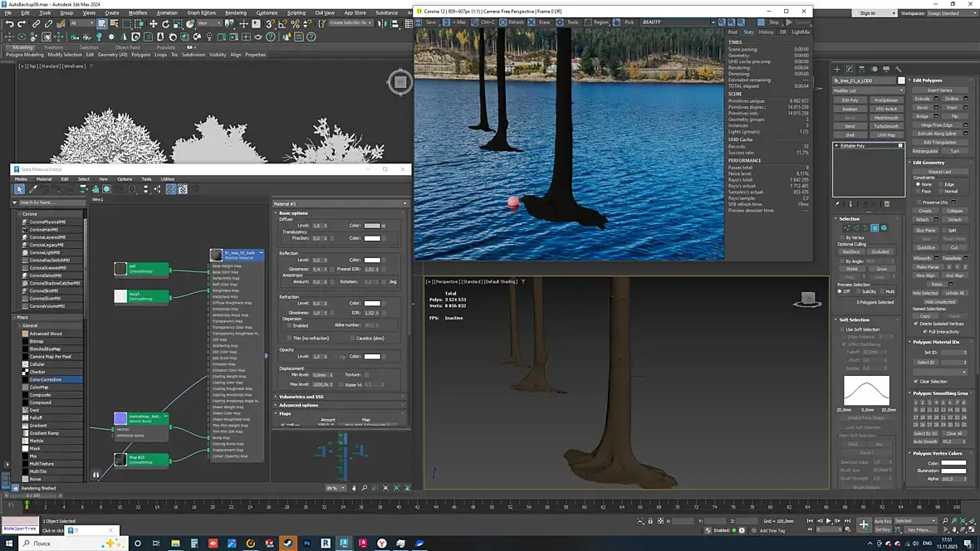Click the Select Object tool
Viewport: 980px width, 551px height.
tap(101, 24)
